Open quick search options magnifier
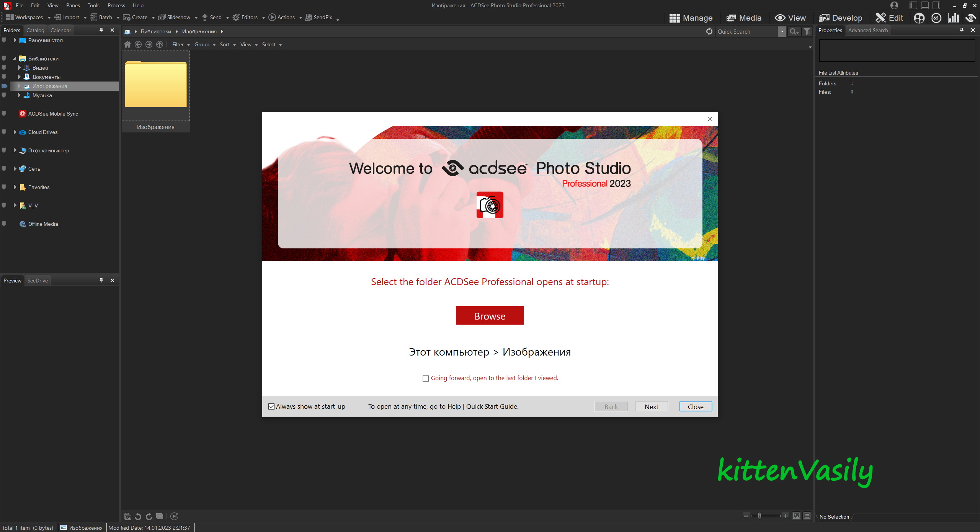The width and height of the screenshot is (980, 532). pyautogui.click(x=794, y=31)
